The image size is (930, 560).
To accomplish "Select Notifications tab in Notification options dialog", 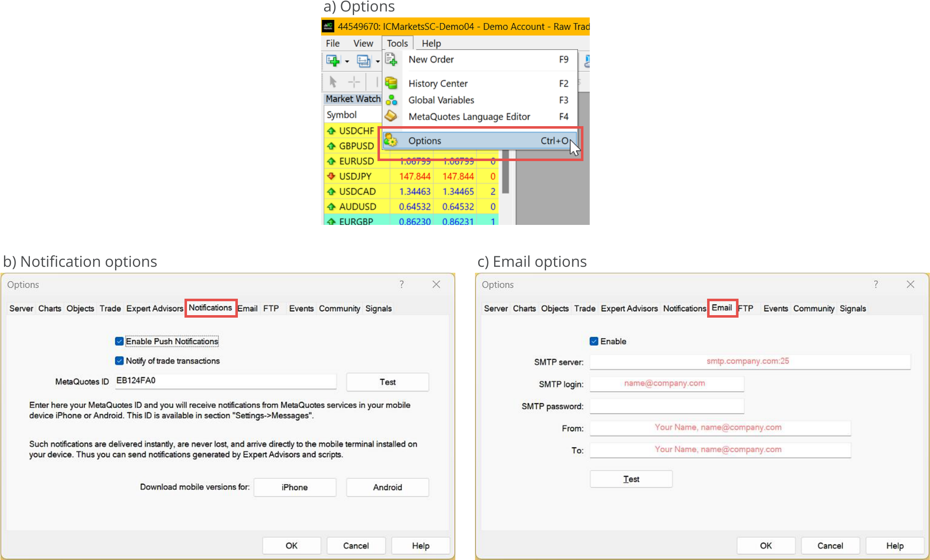I will [210, 308].
